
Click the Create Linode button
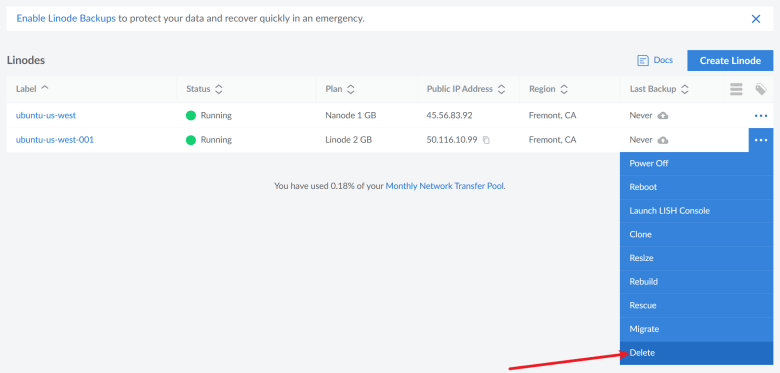point(730,61)
